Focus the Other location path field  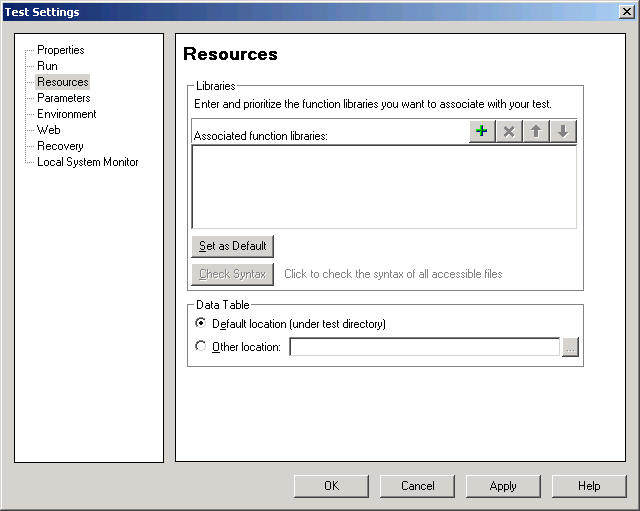point(424,347)
